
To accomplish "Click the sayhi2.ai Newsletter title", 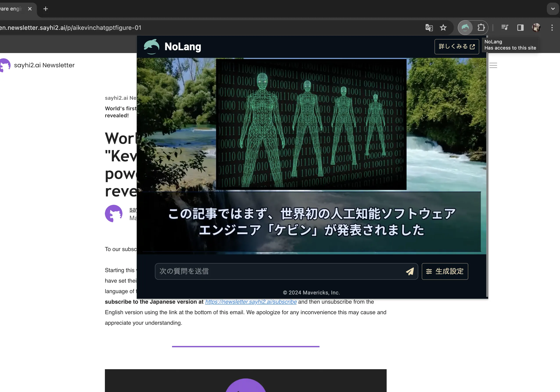I will pos(44,65).
